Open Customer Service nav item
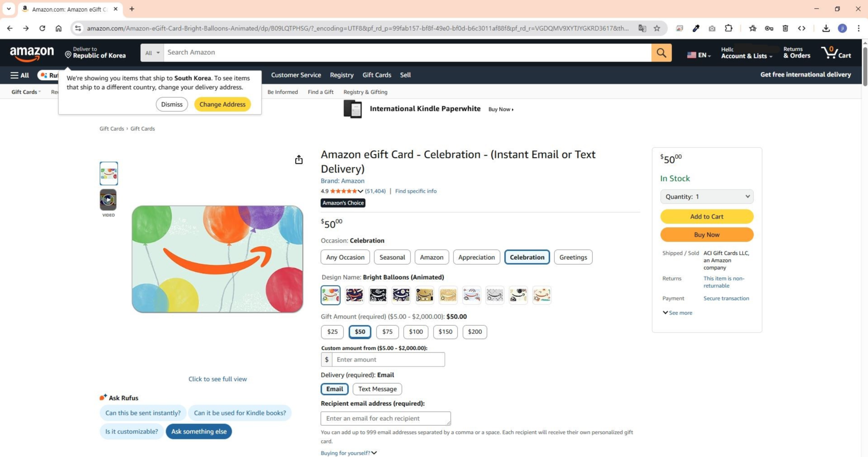Viewport: 868px width, 457px height. pyautogui.click(x=296, y=75)
